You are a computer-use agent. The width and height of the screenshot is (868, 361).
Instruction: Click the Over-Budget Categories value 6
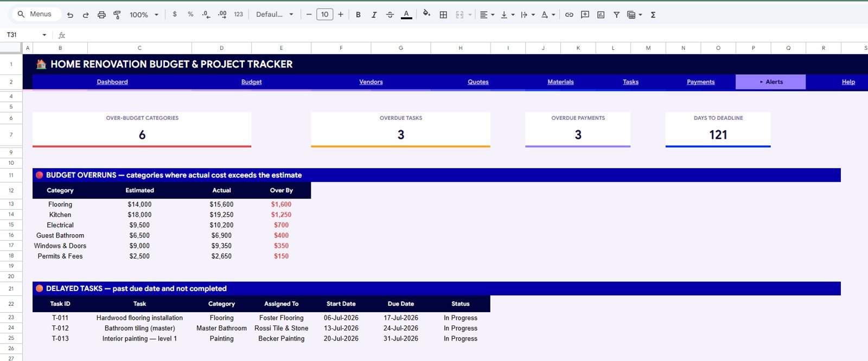tap(142, 135)
